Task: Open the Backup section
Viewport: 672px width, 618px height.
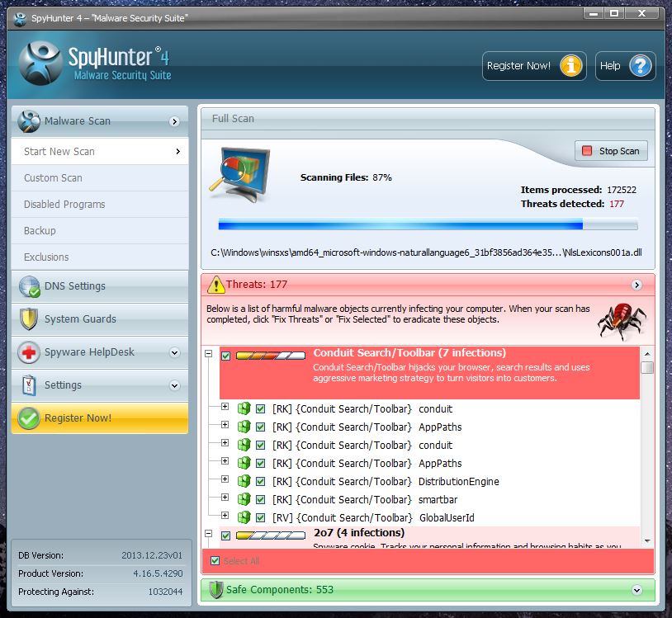Action: 100,231
